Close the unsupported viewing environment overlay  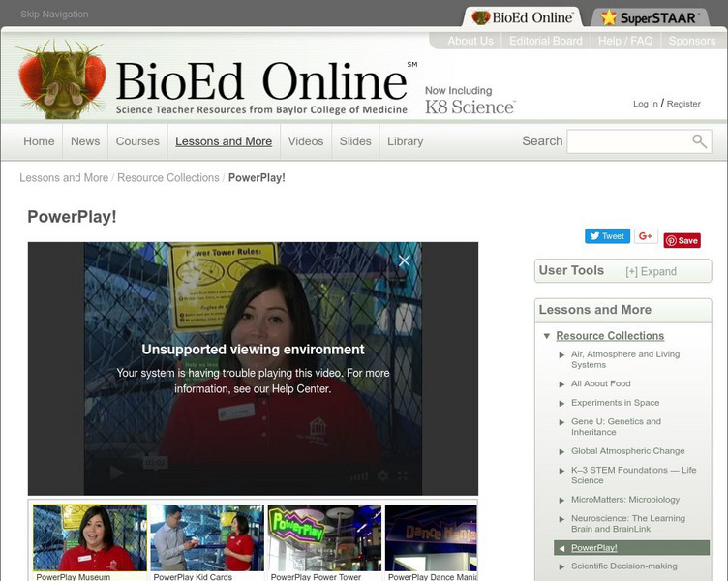coord(404,260)
